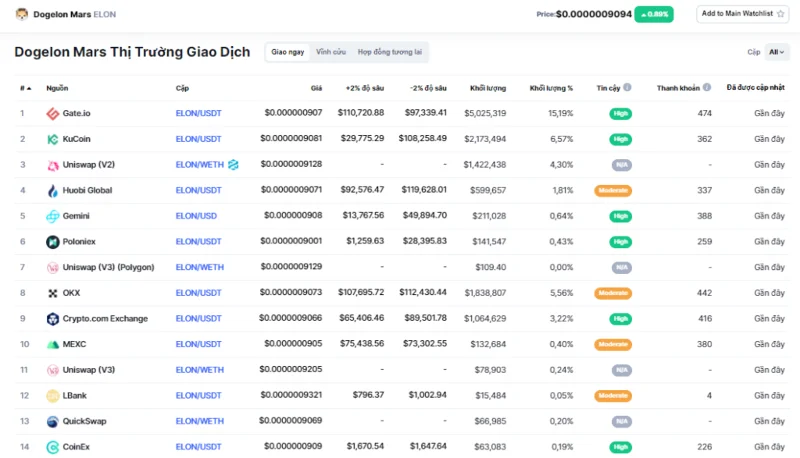Open Gate.io ELON/USDT pair link
The height and width of the screenshot is (458, 800).
(x=198, y=113)
